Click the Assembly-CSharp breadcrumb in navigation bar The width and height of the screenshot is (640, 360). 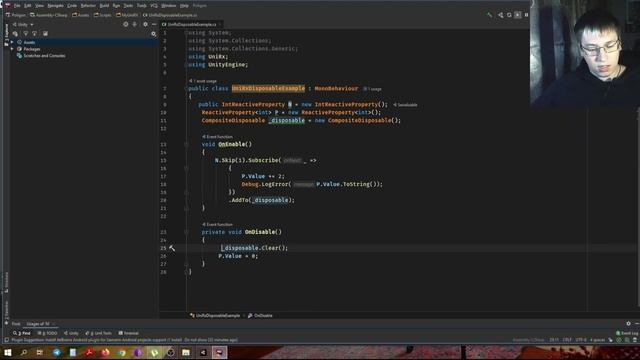49,15
